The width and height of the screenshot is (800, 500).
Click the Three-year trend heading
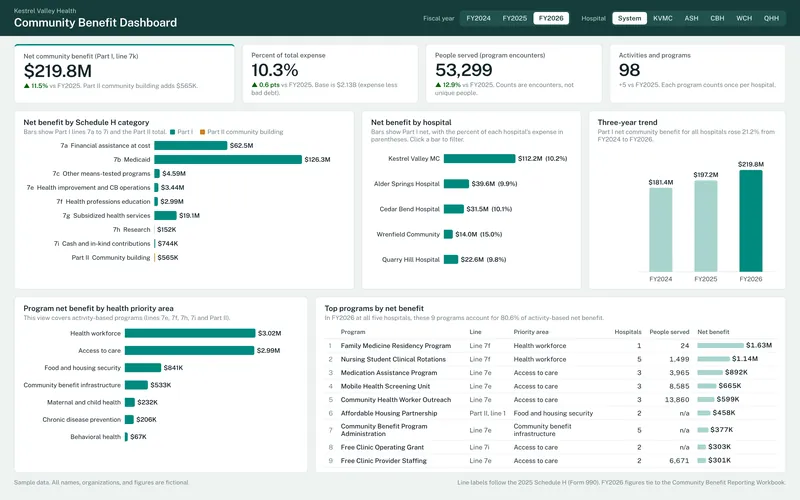click(627, 122)
